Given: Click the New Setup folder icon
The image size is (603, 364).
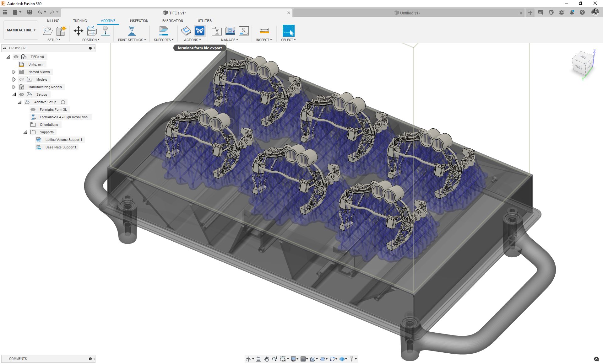Looking at the screenshot, I should click(48, 31).
